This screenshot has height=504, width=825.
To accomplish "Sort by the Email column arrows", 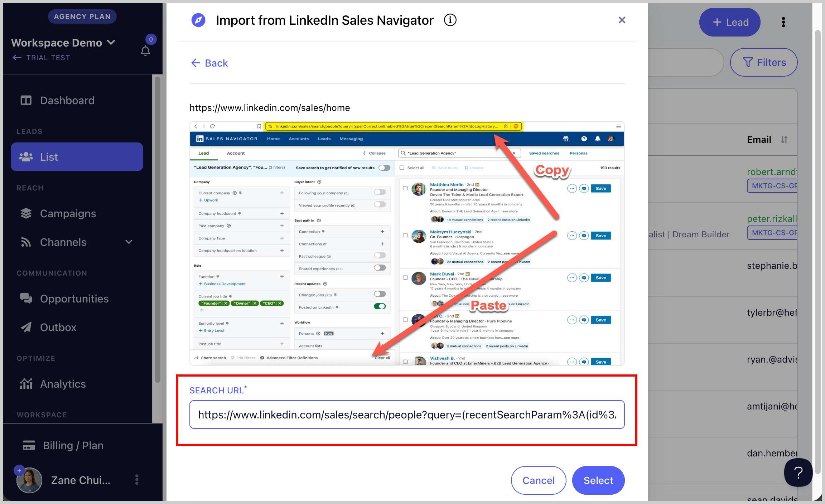I will coord(784,140).
